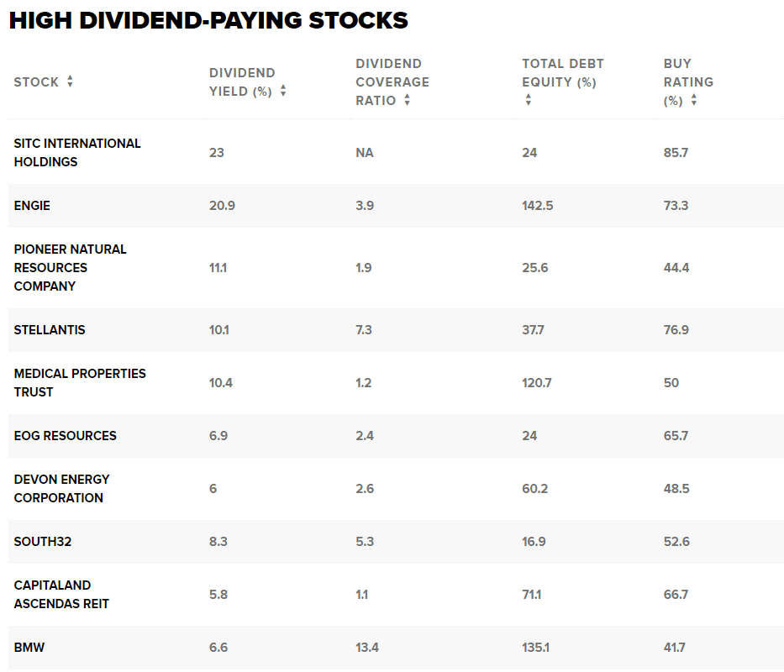Click SITC's total debt equity 24
Screen dimensions: 784x672
529,153
